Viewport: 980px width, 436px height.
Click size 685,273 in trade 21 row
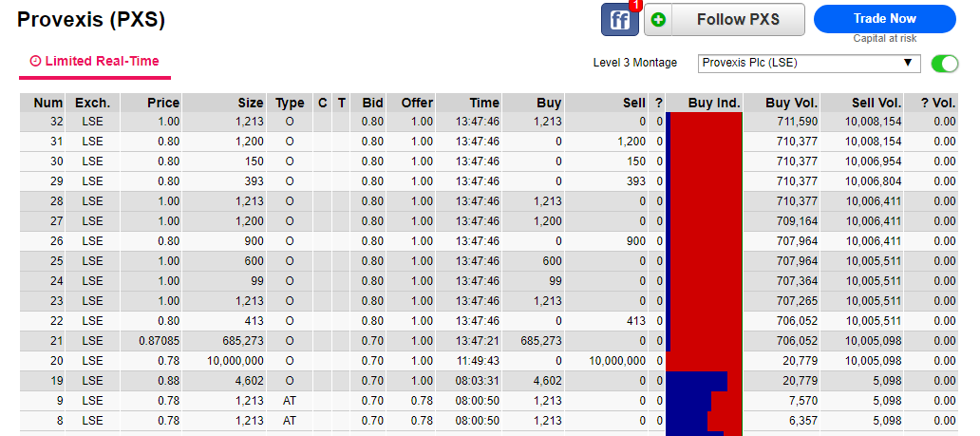click(x=244, y=342)
